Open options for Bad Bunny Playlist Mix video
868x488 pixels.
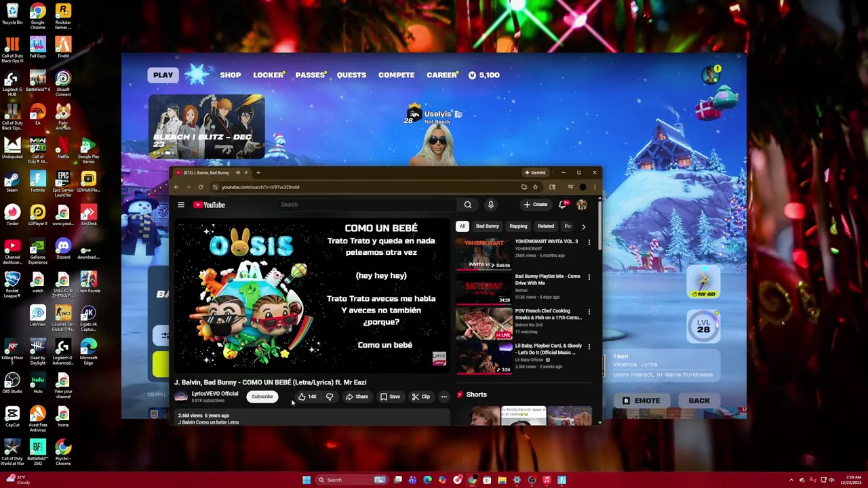[589, 277]
